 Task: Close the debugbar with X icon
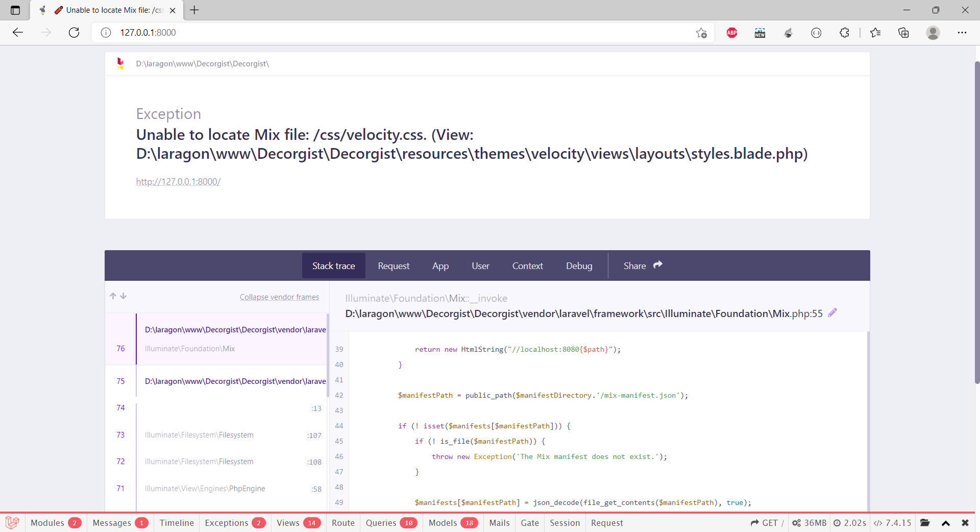pos(965,523)
